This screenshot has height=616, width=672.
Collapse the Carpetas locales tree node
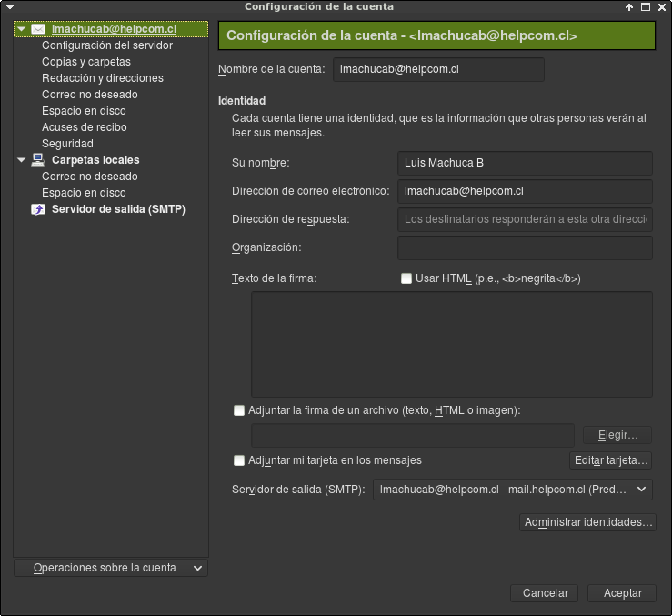click(22, 160)
